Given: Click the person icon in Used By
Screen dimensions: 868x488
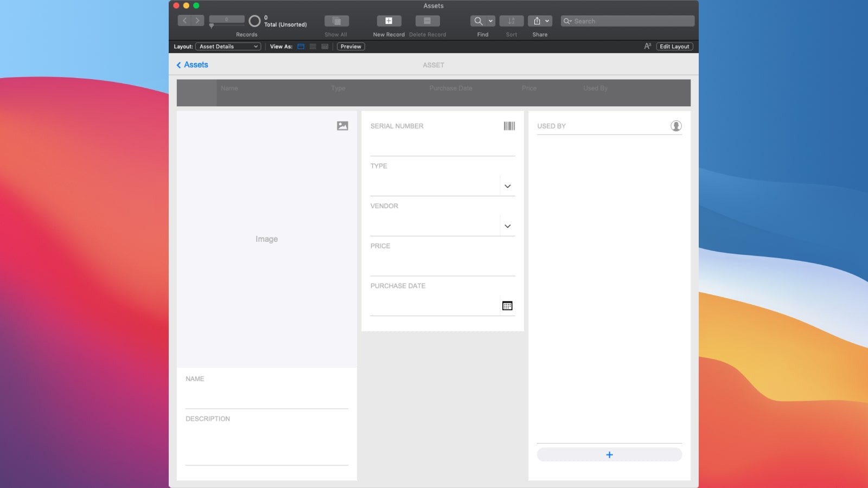Looking at the screenshot, I should pos(675,126).
